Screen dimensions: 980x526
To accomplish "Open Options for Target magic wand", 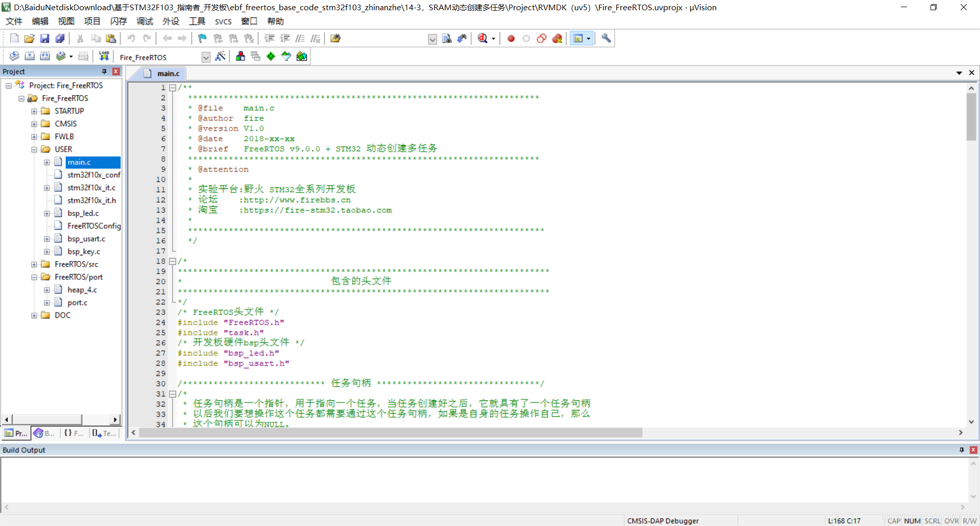I will 220,56.
